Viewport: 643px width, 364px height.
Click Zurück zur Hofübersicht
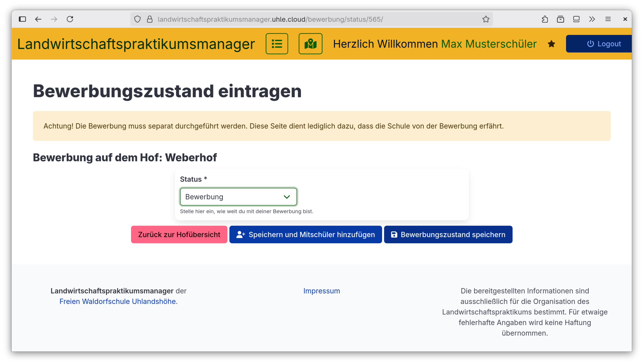[x=179, y=235]
